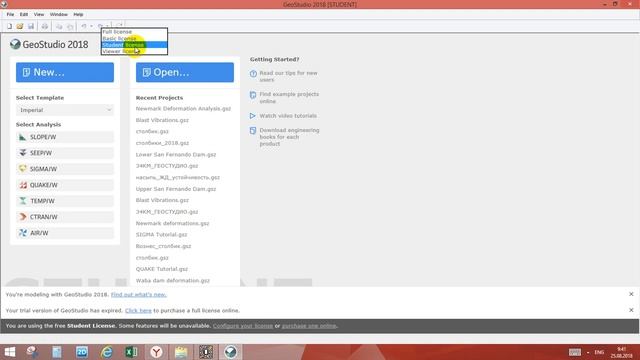This screenshot has height=360, width=640.
Task: Click the GeoStudio 2018 logo icon
Action: click(x=15, y=44)
